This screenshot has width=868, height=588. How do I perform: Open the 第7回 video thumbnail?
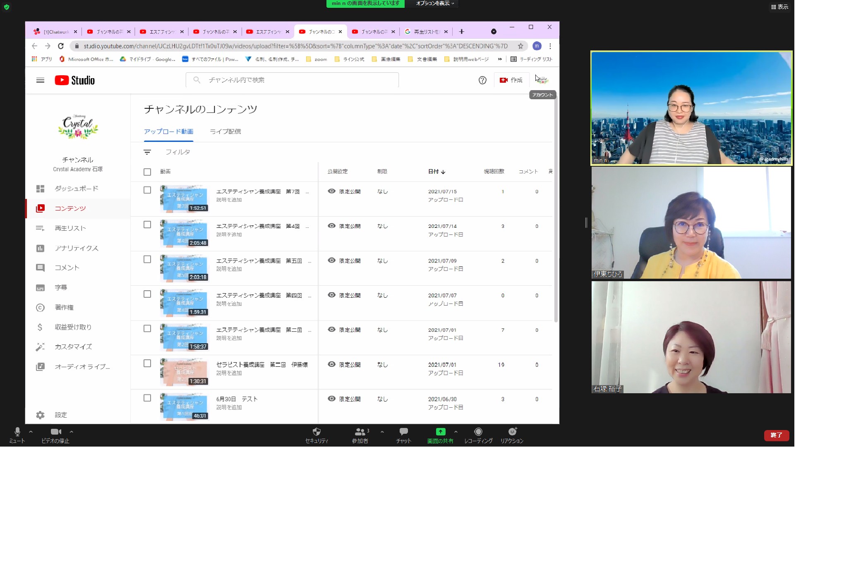(184, 199)
